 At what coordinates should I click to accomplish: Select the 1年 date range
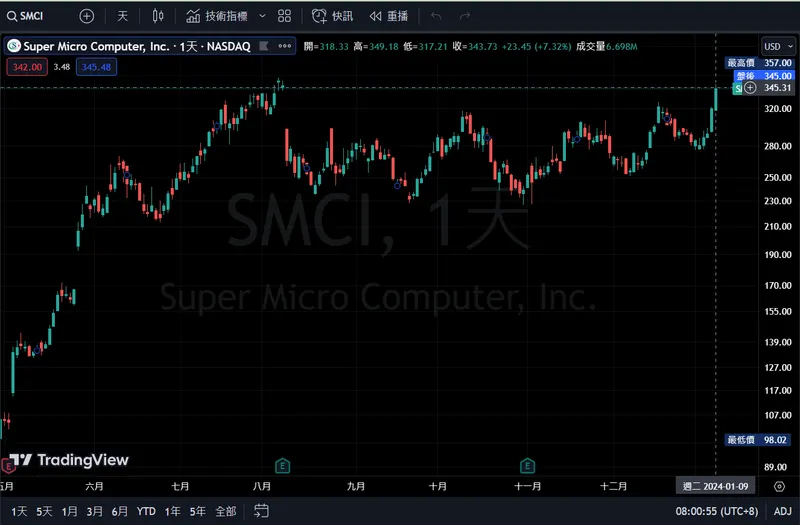pos(172,511)
